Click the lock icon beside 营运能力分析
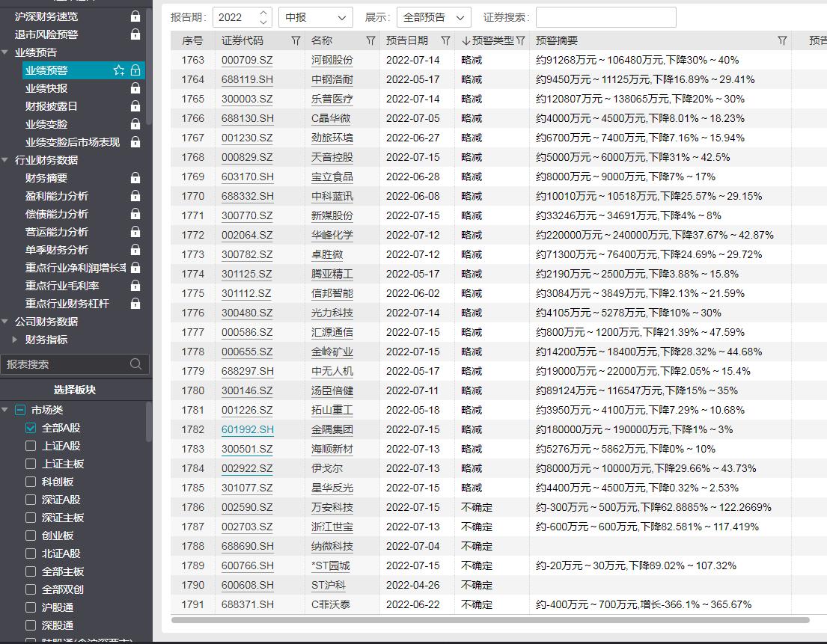Image resolution: width=827 pixels, height=644 pixels. [135, 231]
